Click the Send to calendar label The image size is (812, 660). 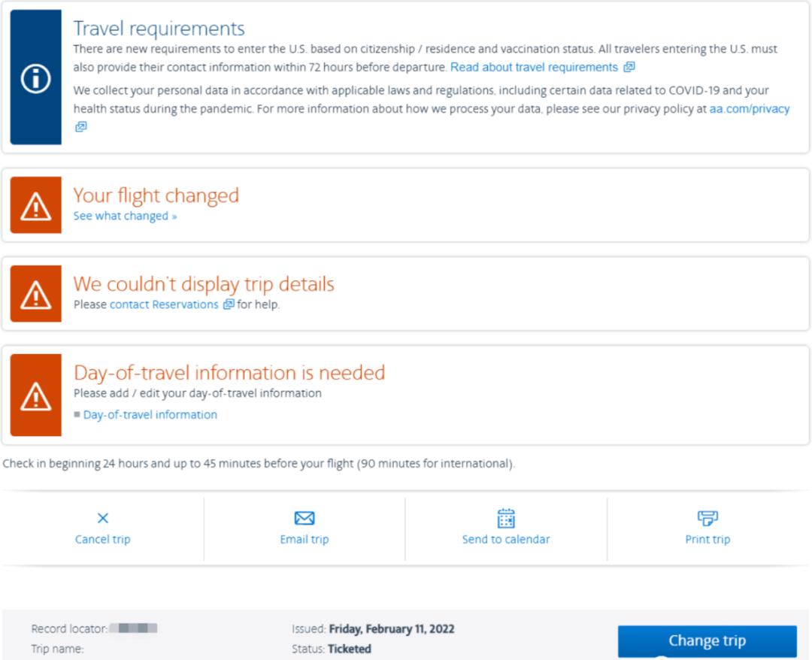point(506,539)
